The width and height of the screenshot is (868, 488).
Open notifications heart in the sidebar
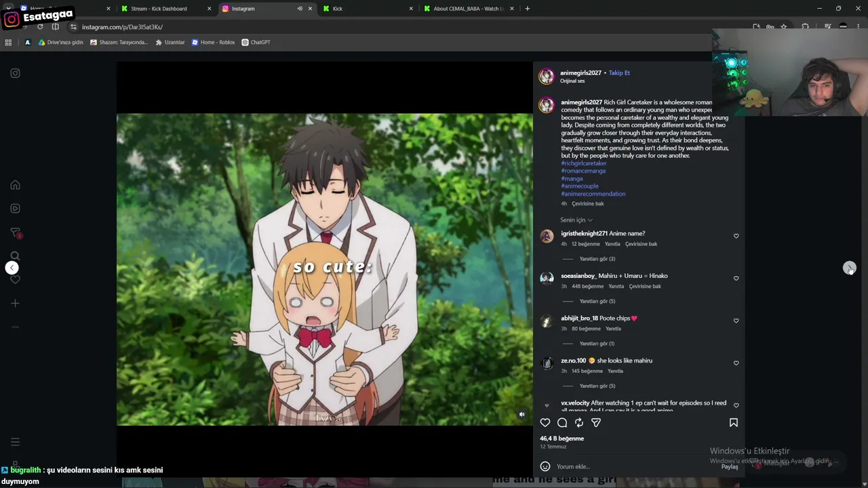click(x=15, y=279)
